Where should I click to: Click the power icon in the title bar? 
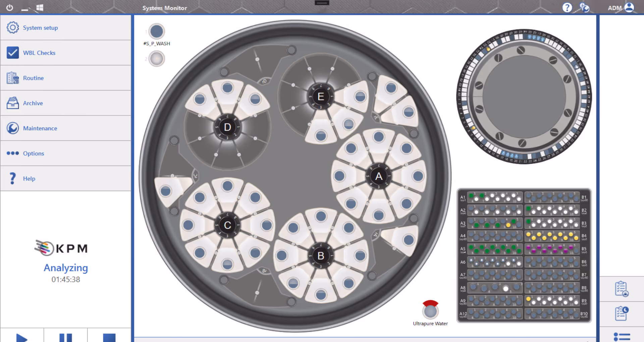10,7
